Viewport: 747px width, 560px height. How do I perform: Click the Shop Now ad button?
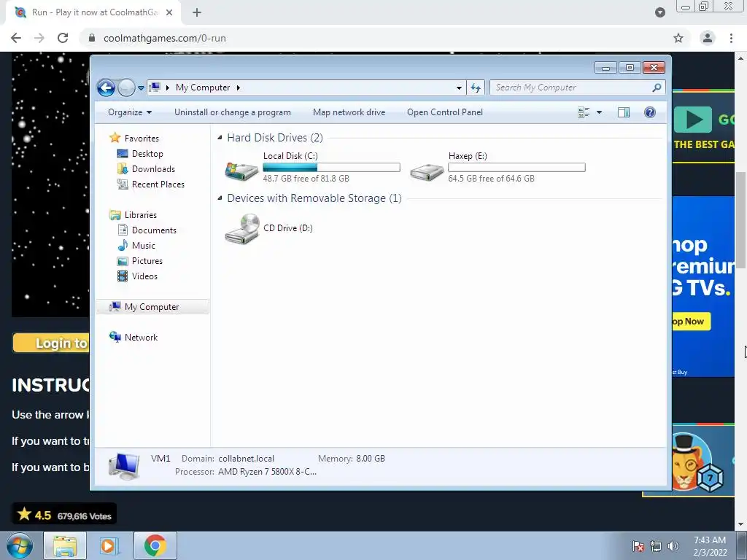click(692, 322)
